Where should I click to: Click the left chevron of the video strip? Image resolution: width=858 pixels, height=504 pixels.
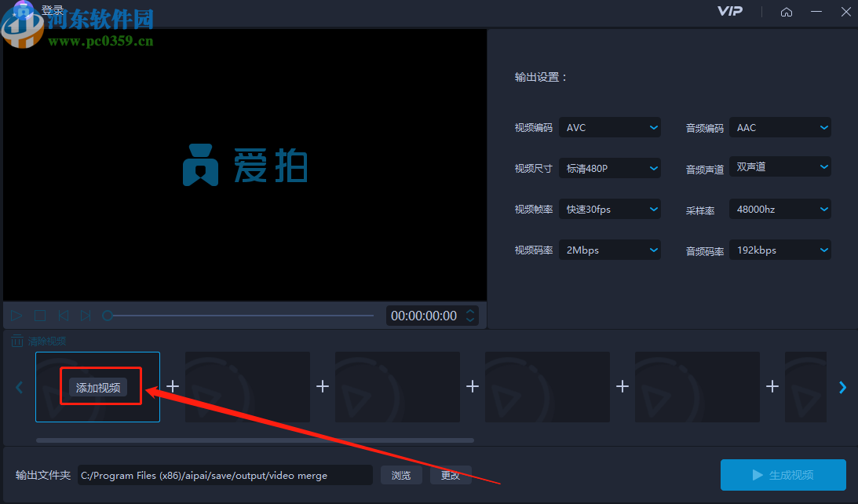tap(19, 387)
